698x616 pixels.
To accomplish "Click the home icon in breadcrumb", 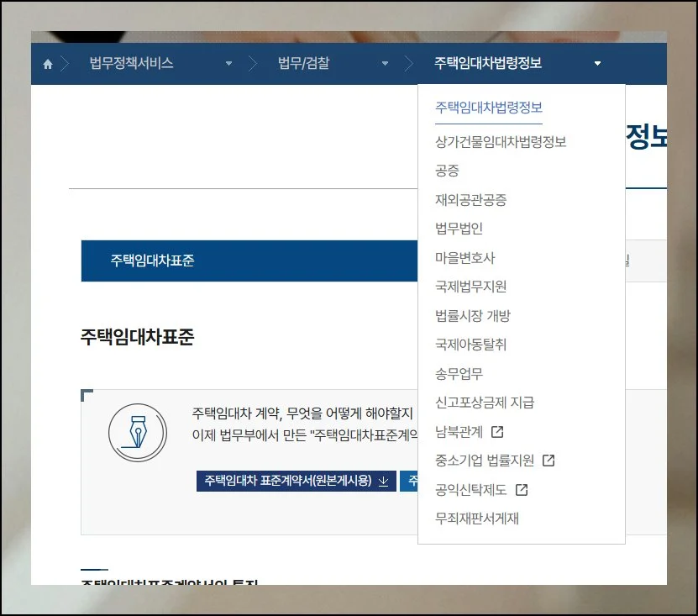I will [x=48, y=64].
